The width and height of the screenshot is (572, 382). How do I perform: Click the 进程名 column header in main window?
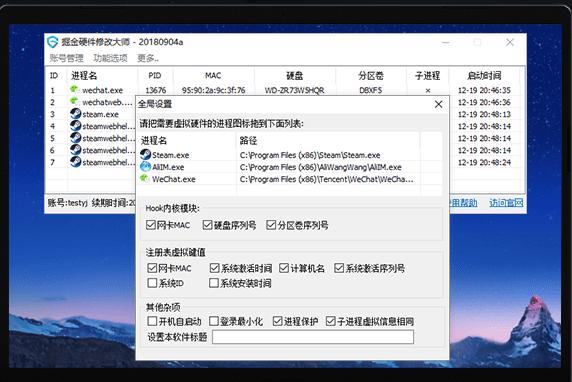tap(84, 76)
